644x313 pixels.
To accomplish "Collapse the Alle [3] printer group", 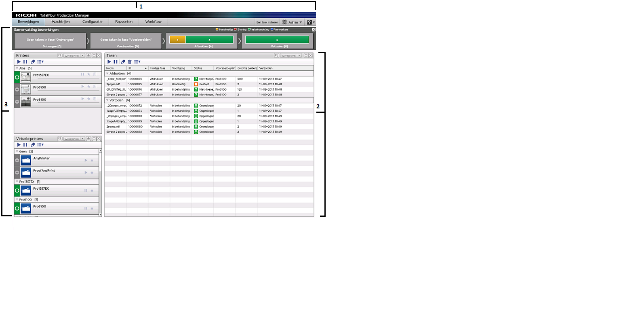I will tap(17, 68).
